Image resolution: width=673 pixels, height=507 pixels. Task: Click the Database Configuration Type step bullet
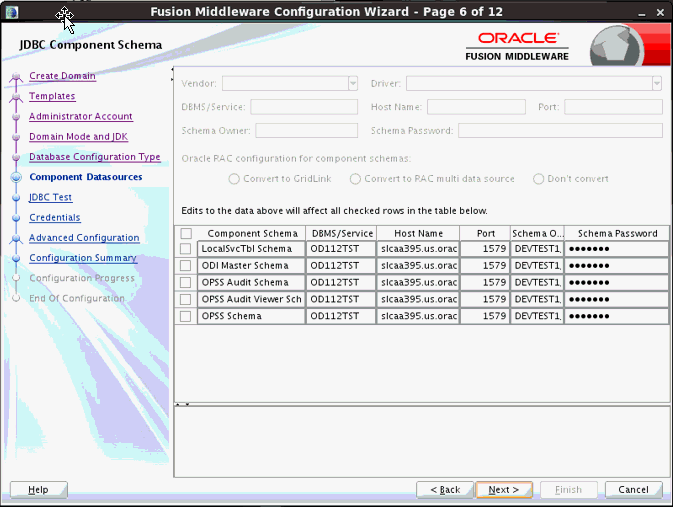coord(16,157)
